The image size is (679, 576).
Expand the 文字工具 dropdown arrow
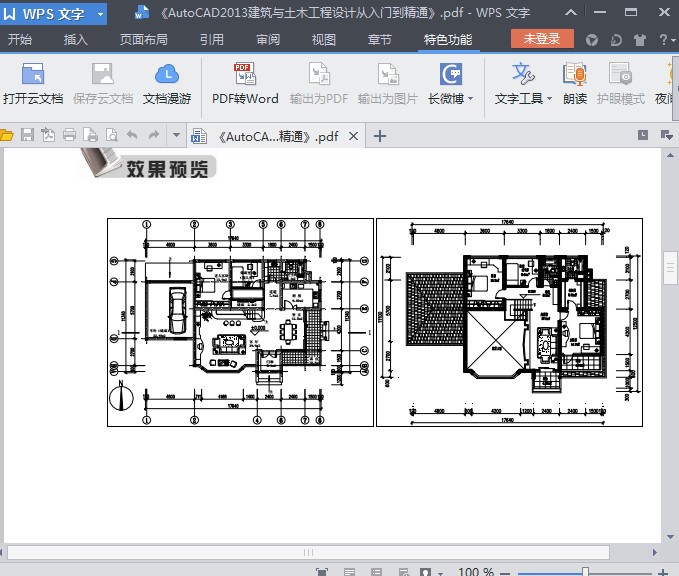tap(550, 99)
